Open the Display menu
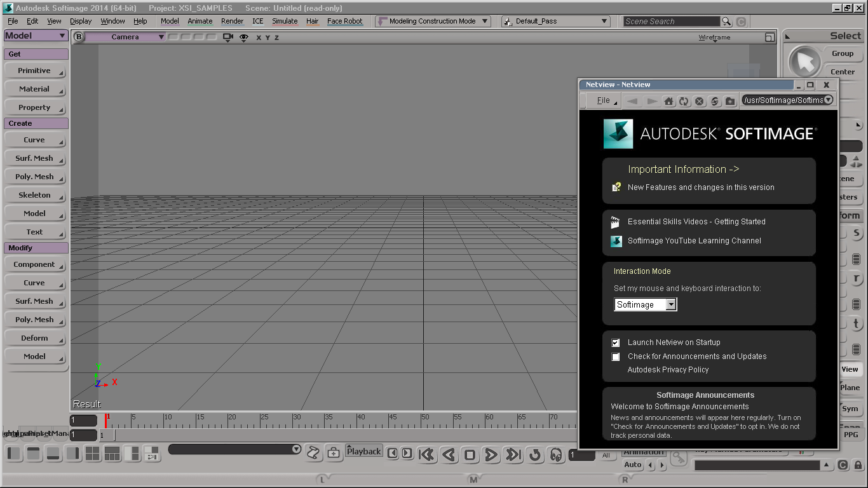The height and width of the screenshot is (488, 868). point(81,21)
